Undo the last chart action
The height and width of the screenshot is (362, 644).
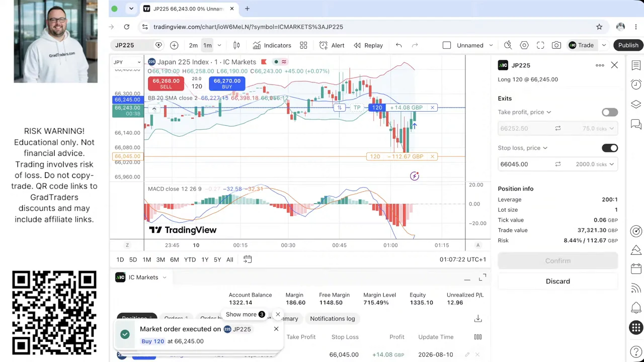pyautogui.click(x=398, y=45)
